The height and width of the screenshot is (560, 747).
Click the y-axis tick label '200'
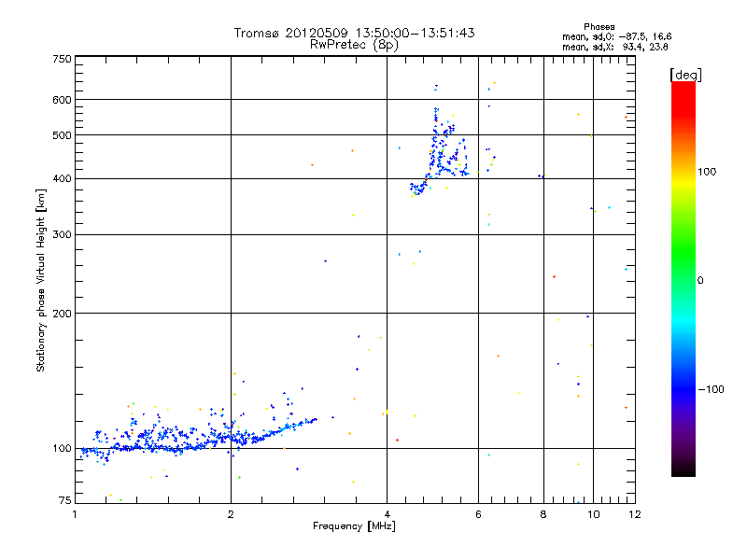(62, 314)
